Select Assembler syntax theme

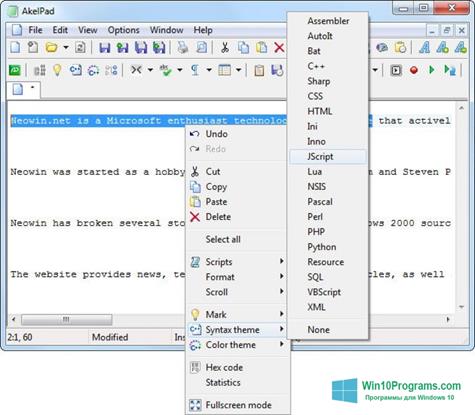tap(328, 21)
